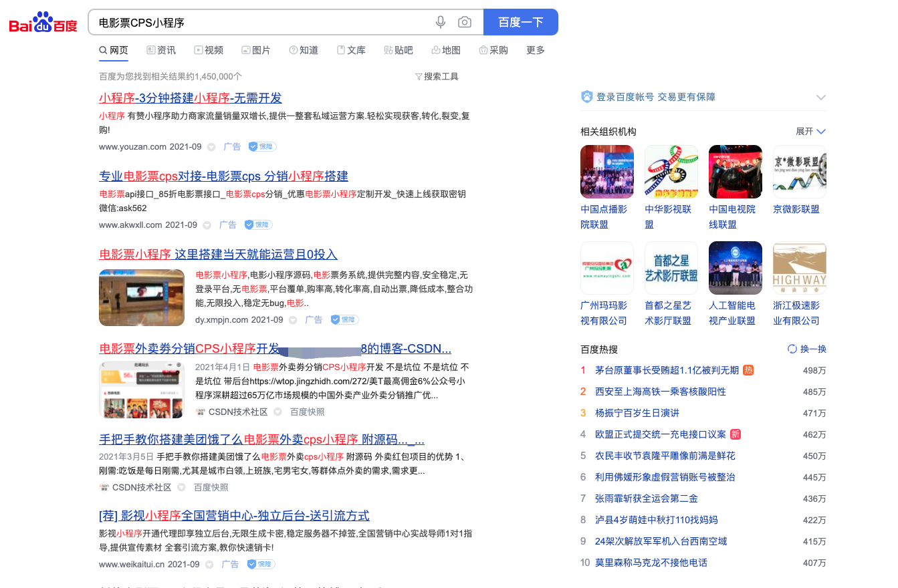Viewport: 898px width, 588px height.
Task: Go to the 地图 tab
Action: coord(446,50)
